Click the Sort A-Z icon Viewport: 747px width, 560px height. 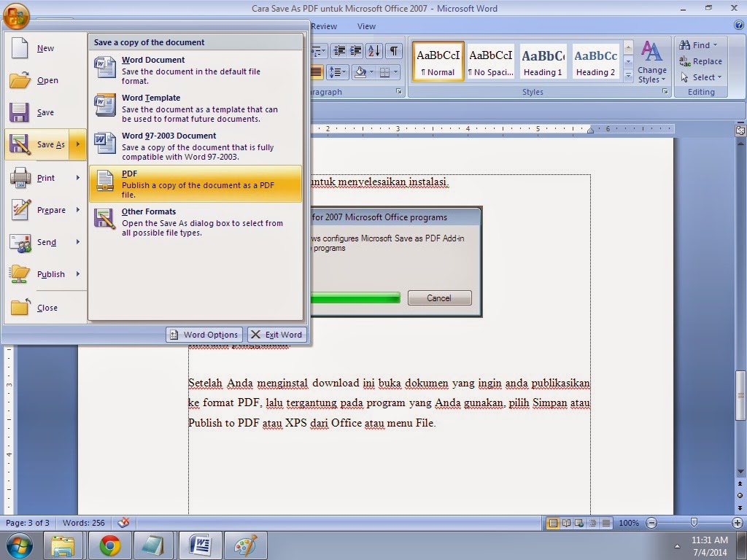tap(374, 50)
